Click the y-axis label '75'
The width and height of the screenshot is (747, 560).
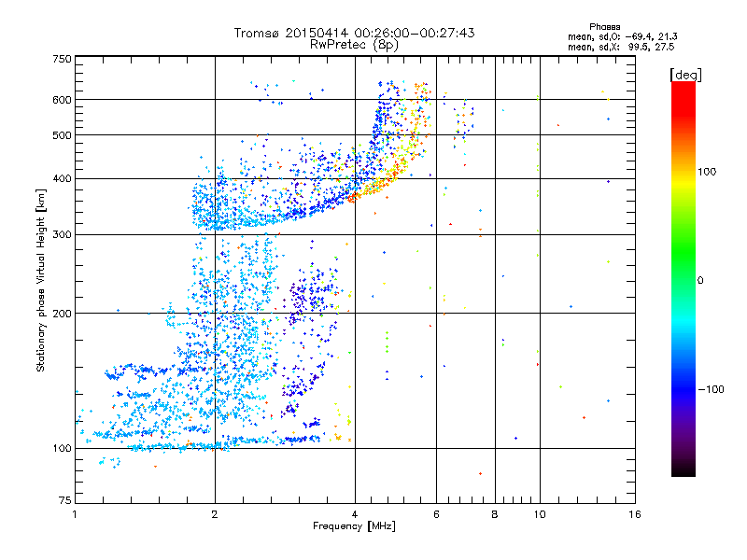click(65, 500)
